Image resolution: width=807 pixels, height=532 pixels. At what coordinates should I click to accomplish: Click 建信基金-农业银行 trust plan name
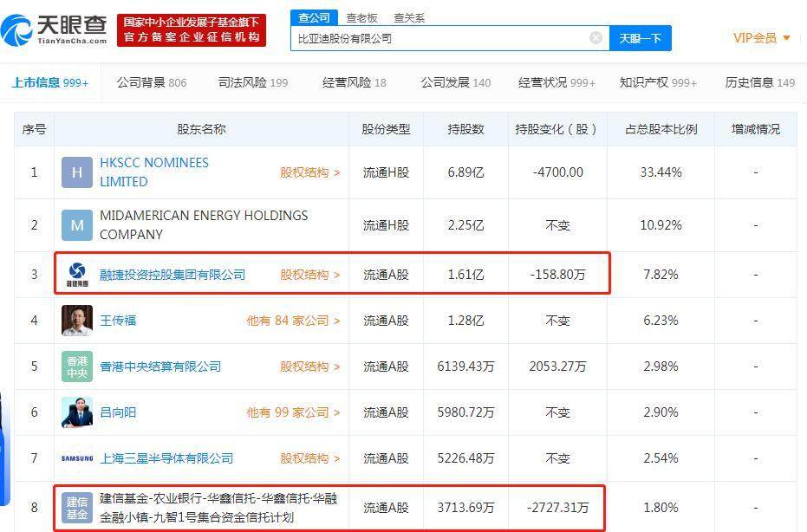coord(218,507)
